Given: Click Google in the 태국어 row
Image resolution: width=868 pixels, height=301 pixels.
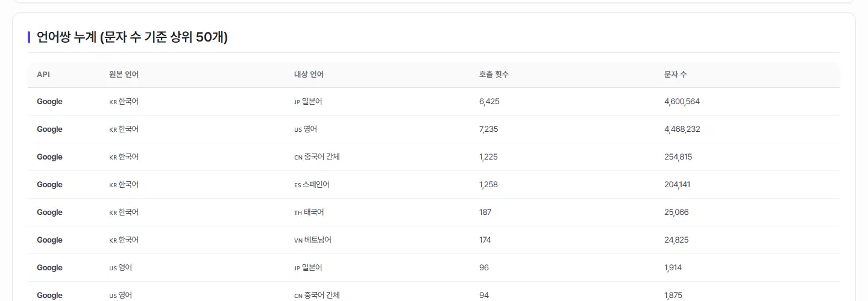Looking at the screenshot, I should [49, 213].
